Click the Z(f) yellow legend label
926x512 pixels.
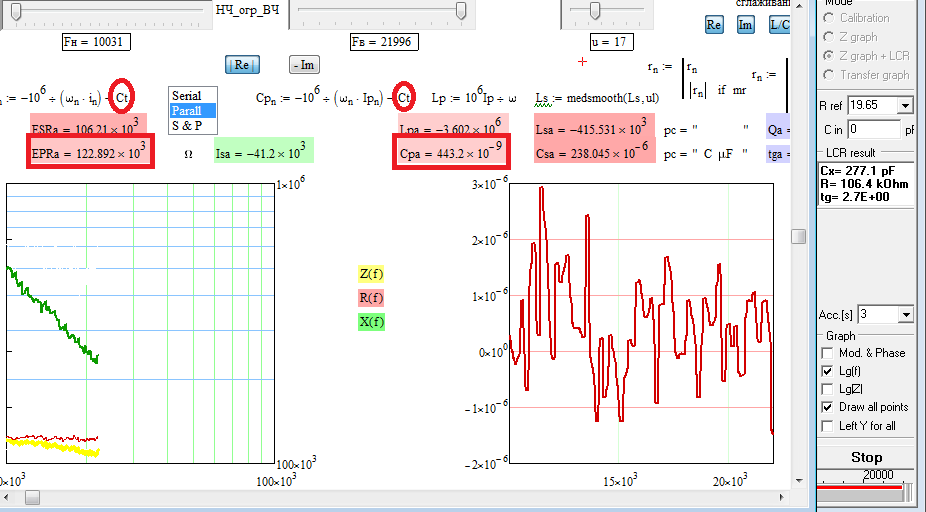[371, 274]
